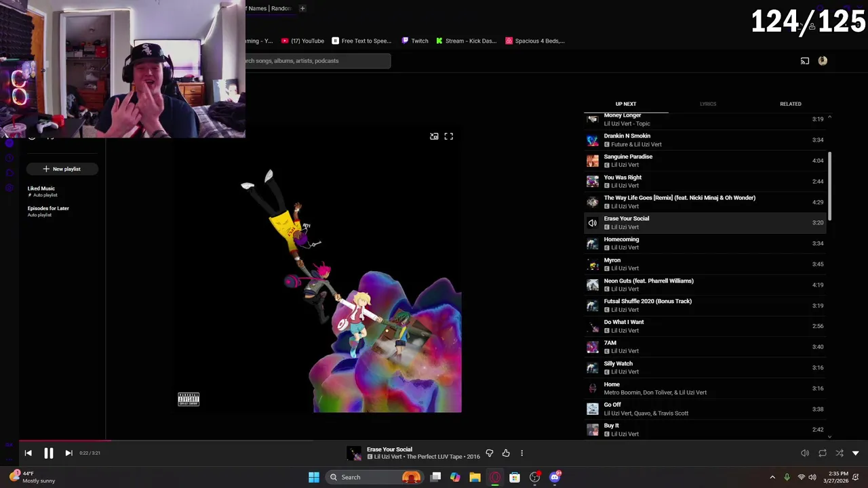868x488 pixels.
Task: Collapse the player page with the arrow
Action: (856, 453)
